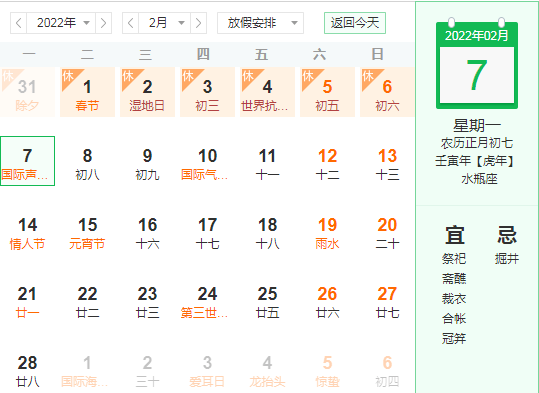
Task: Select March 2 三十 date
Action: pyautogui.click(x=147, y=368)
